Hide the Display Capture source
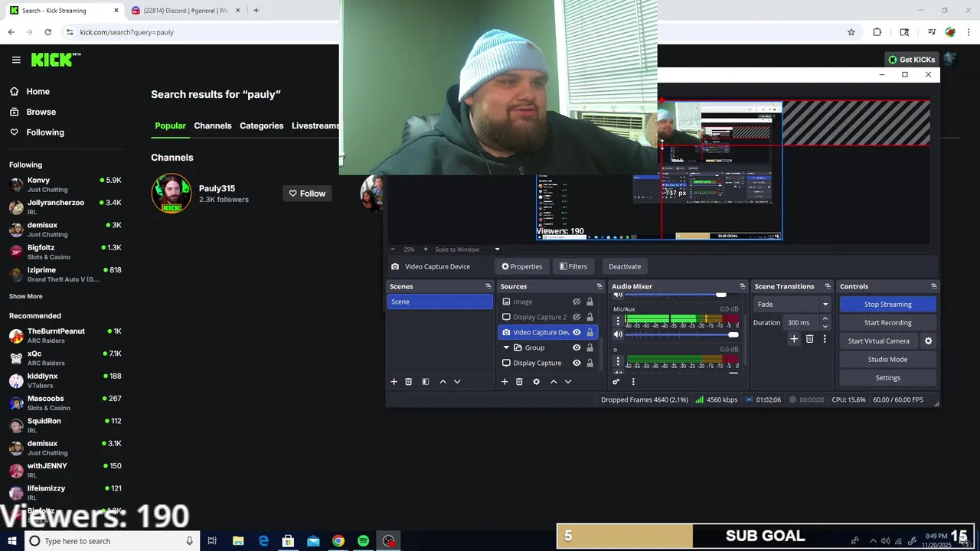980x551 pixels. [577, 363]
